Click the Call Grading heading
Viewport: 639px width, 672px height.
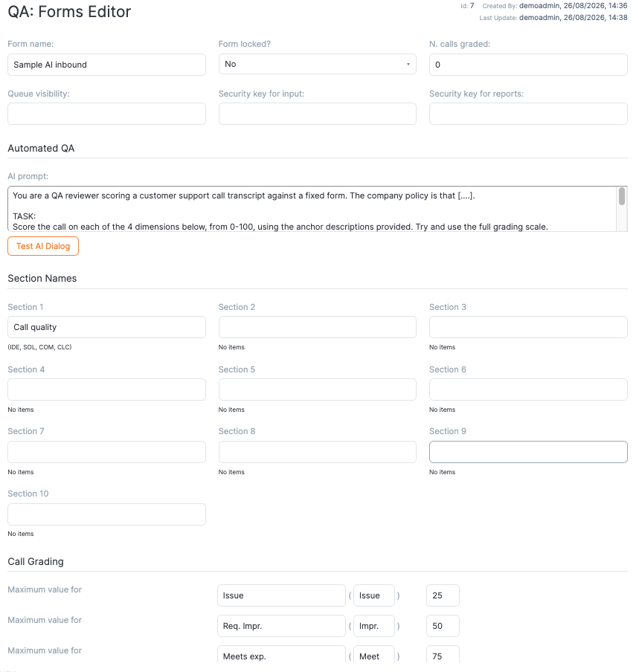[x=36, y=561]
